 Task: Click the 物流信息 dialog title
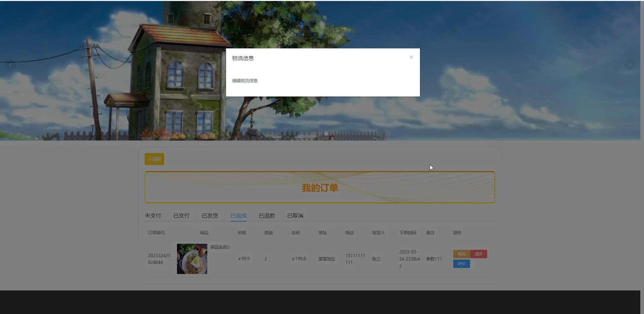243,58
